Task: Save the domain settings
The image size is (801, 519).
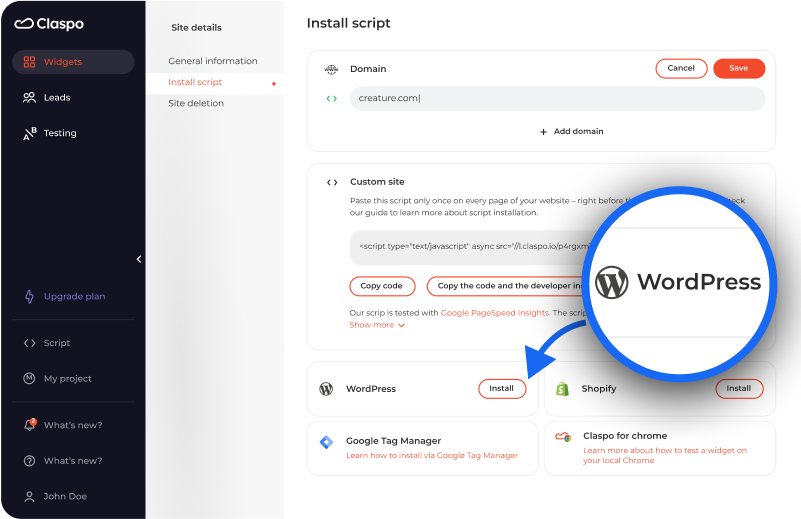Action: [x=738, y=68]
